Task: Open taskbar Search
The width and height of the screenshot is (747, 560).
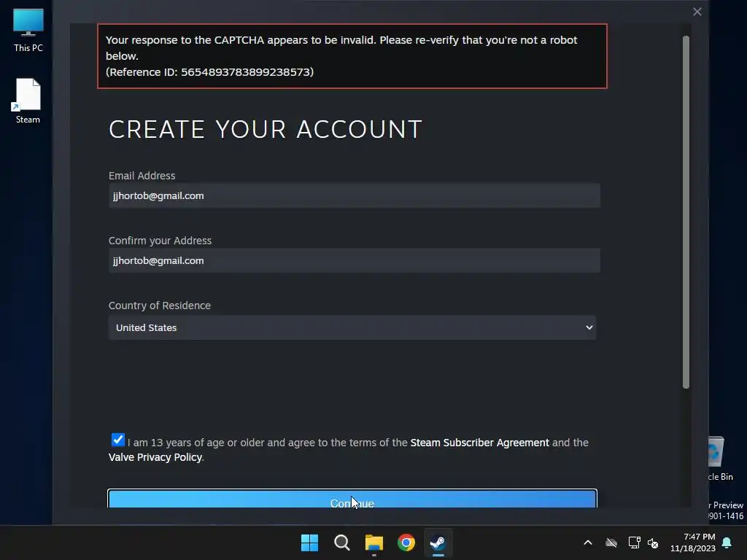Action: tap(342, 542)
